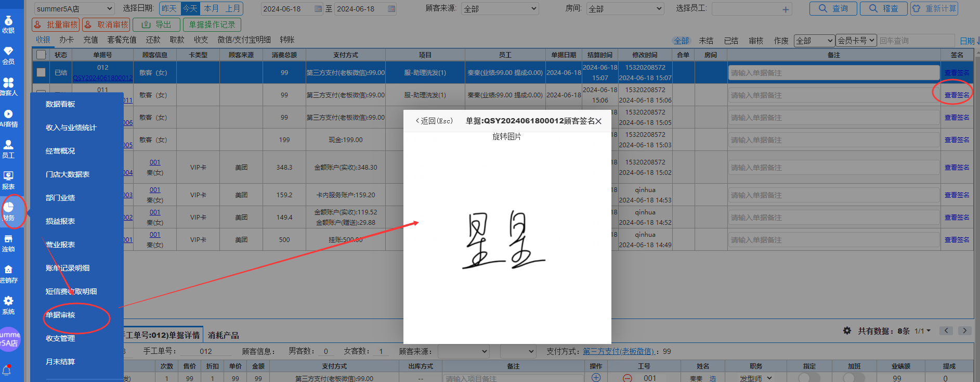Select the 上月 date range

pyautogui.click(x=232, y=9)
